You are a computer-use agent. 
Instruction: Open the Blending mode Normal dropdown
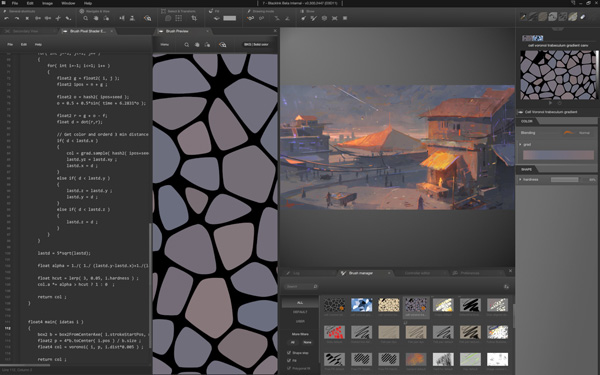[x=577, y=133]
